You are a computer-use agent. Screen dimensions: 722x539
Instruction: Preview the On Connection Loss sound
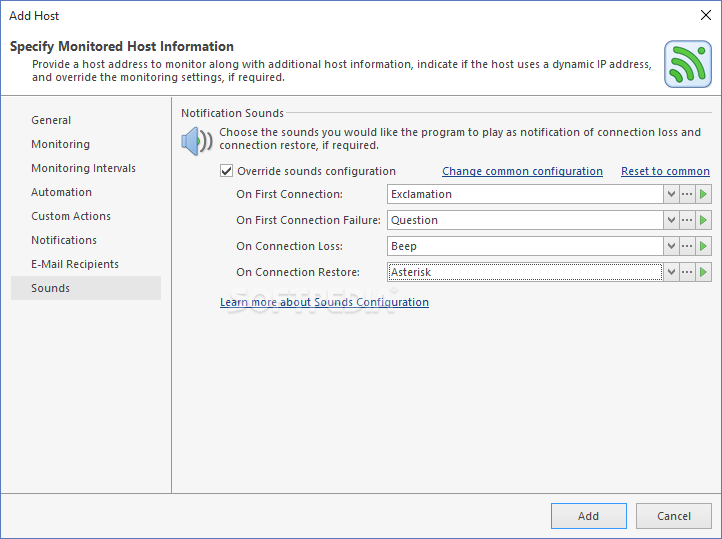[x=703, y=246]
